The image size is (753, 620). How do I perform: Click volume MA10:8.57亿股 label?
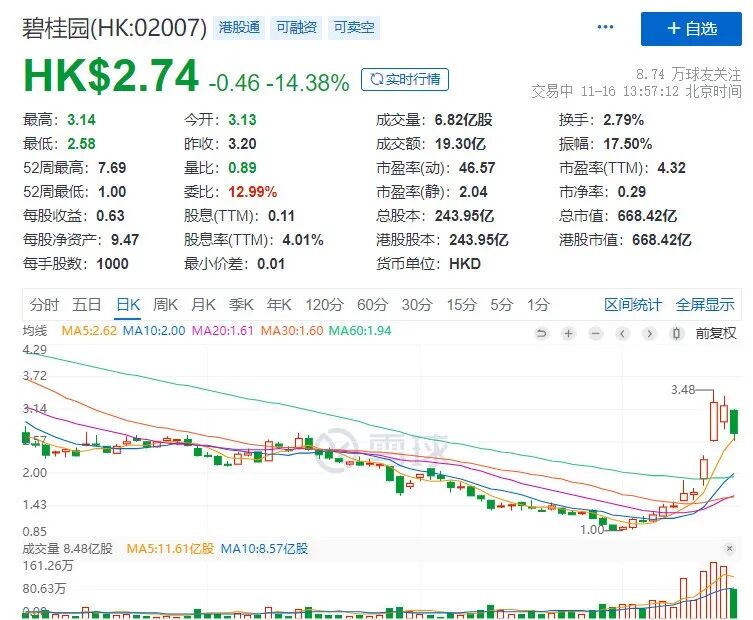coord(264,548)
